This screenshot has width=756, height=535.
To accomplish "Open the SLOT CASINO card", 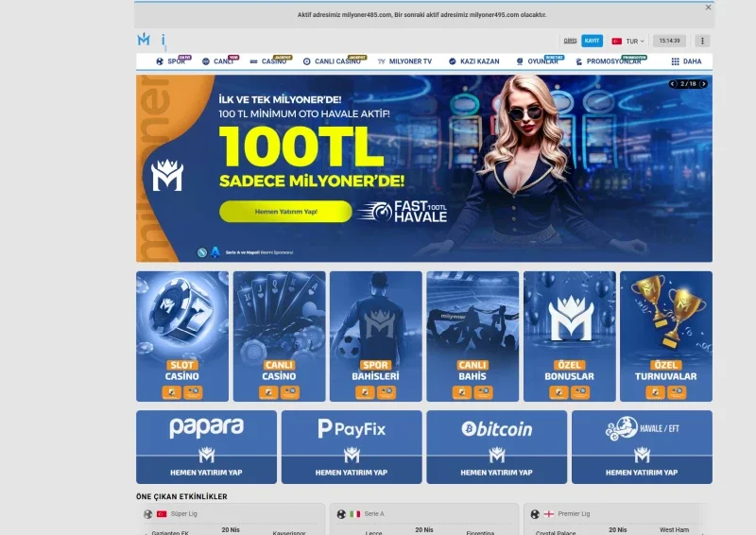I will [182, 337].
